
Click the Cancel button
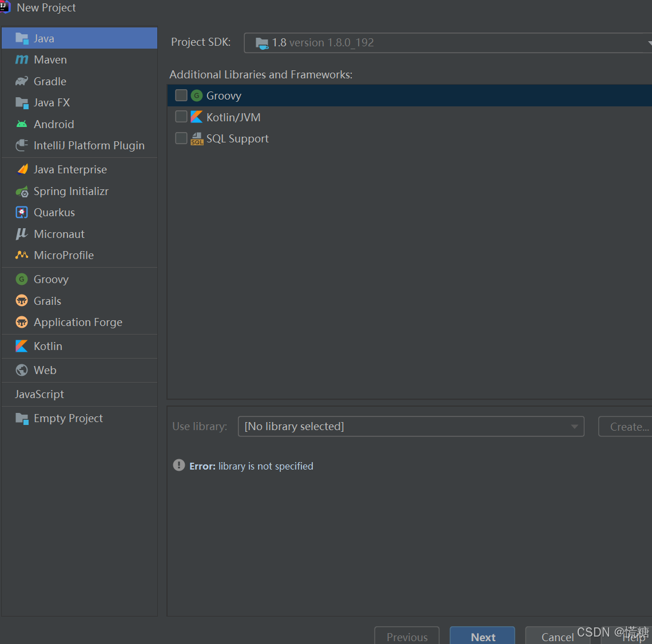click(558, 635)
